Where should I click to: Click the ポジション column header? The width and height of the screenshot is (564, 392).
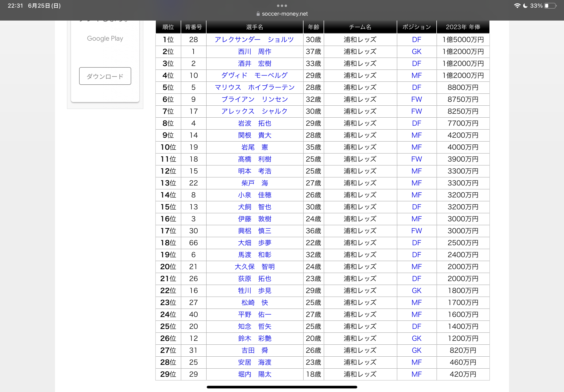pos(417,27)
